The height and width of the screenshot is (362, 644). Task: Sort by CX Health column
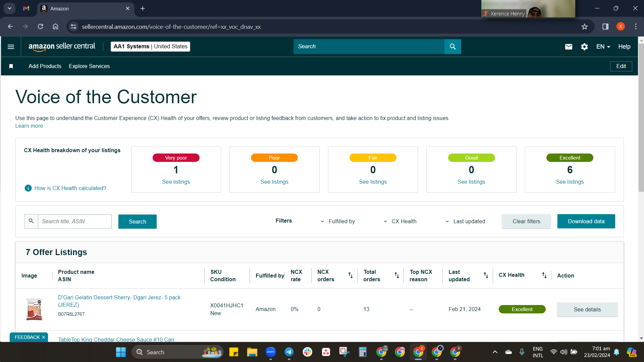tap(544, 275)
